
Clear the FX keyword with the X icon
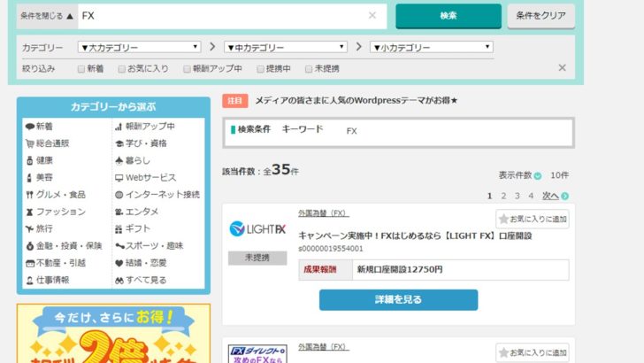pyautogui.click(x=372, y=16)
